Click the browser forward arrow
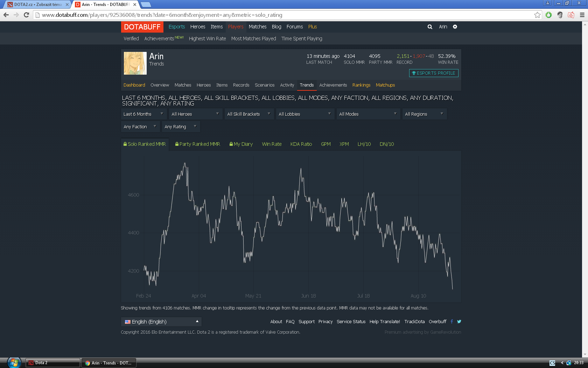Viewport: 588px width, 368px height. [16, 15]
